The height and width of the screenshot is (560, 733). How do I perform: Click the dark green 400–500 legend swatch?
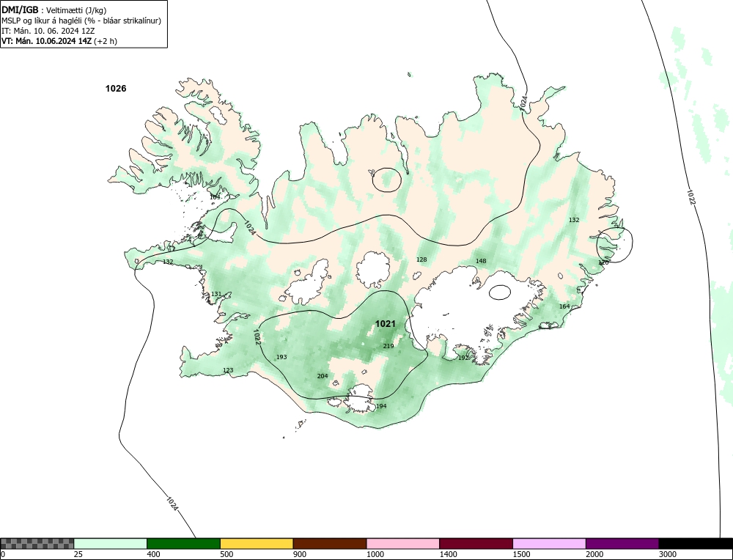(183, 544)
